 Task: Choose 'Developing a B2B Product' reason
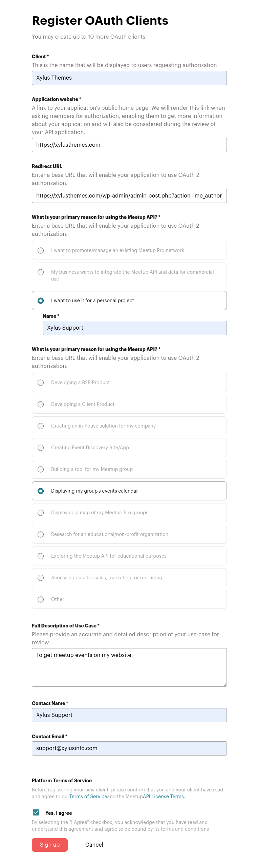pyautogui.click(x=41, y=383)
